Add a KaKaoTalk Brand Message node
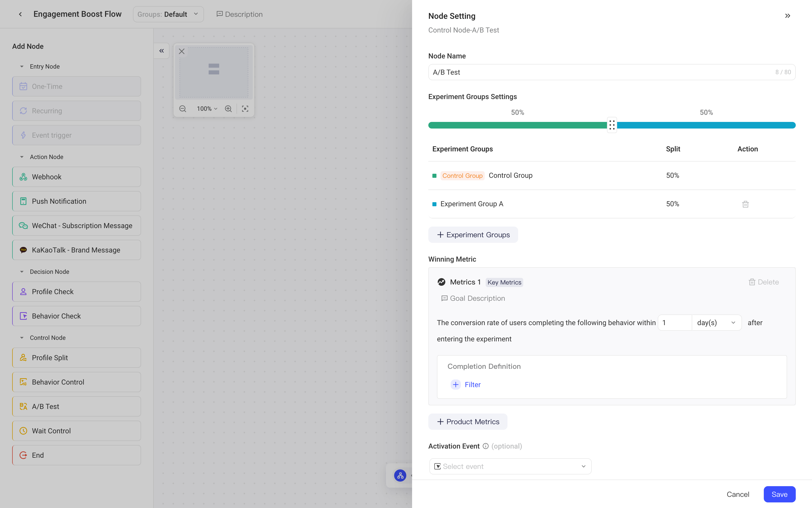 pyautogui.click(x=76, y=250)
